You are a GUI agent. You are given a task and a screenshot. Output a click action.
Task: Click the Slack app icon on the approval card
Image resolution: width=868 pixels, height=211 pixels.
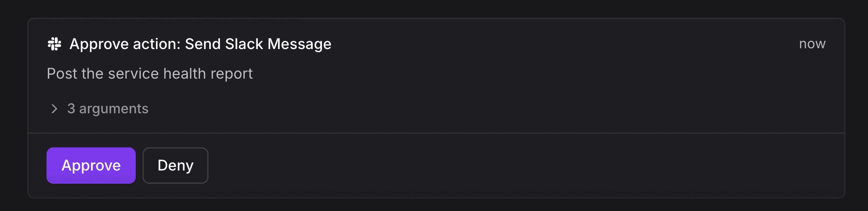pyautogui.click(x=54, y=44)
